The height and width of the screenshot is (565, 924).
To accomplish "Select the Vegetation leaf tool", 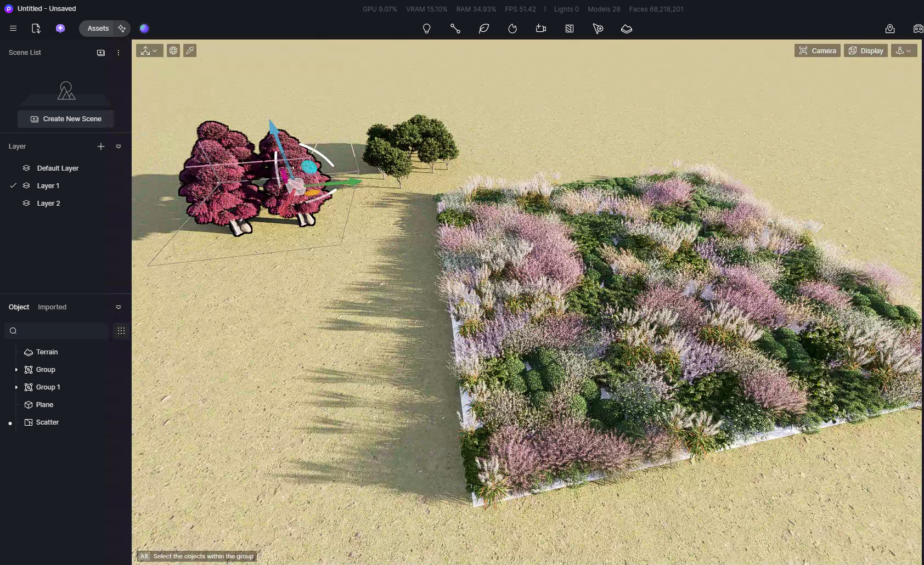I will (483, 29).
